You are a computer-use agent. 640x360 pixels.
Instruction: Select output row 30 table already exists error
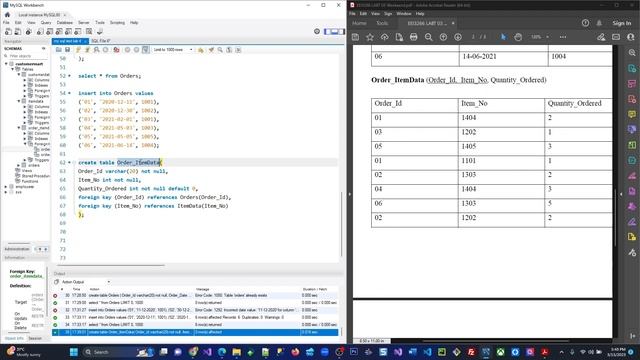coord(195,296)
